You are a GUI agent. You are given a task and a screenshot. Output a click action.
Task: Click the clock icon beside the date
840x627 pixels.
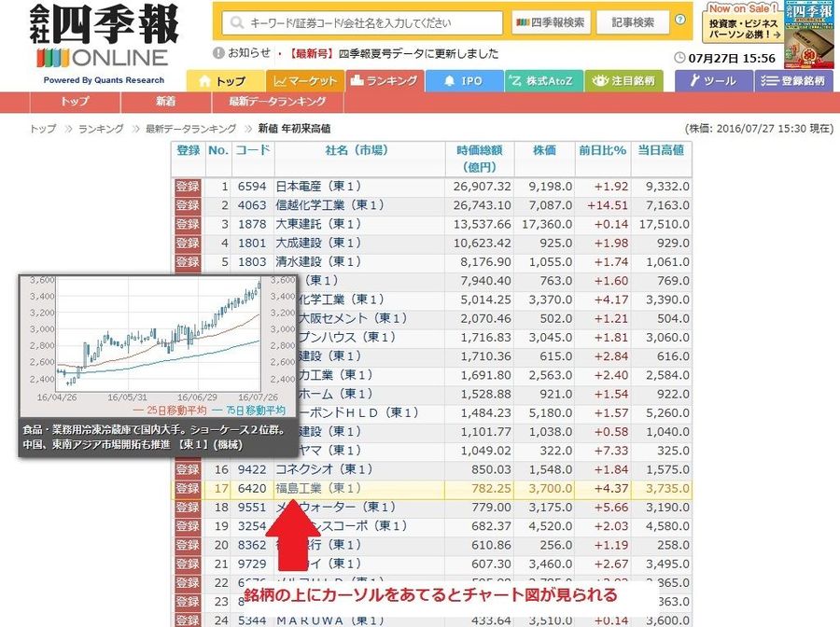pyautogui.click(x=679, y=58)
